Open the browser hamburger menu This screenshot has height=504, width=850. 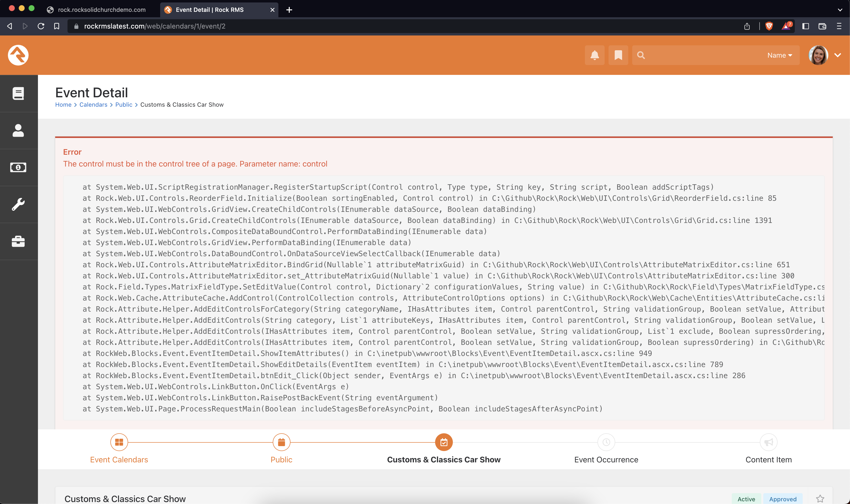point(839,26)
